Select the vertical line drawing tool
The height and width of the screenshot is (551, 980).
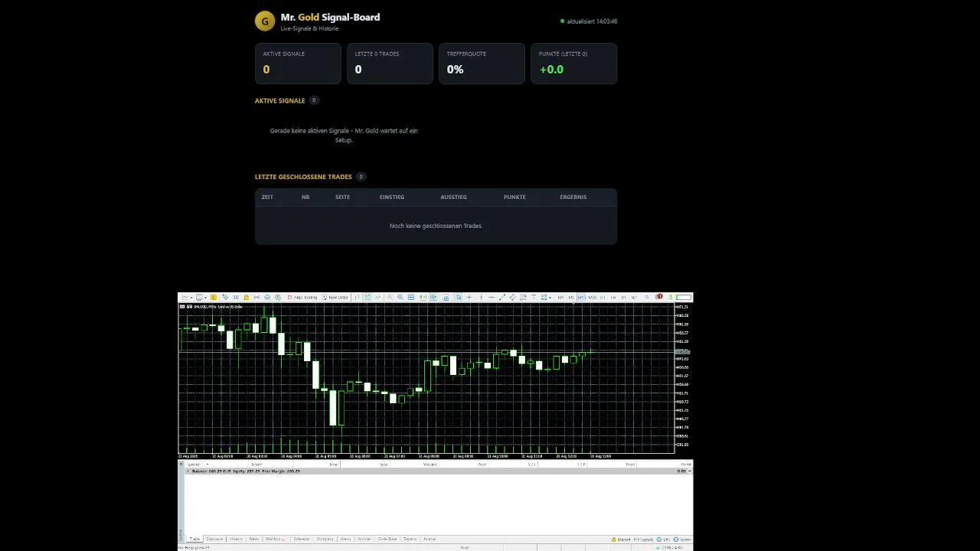click(x=481, y=297)
